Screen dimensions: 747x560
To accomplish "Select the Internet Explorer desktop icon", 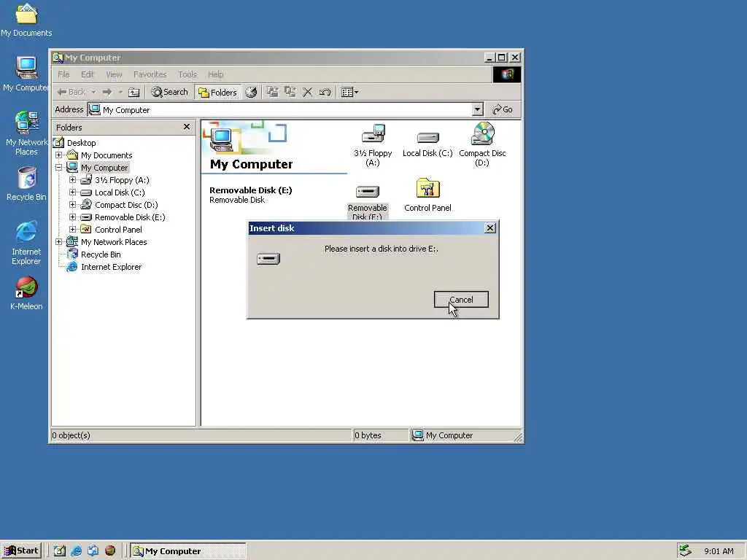I will click(26, 243).
